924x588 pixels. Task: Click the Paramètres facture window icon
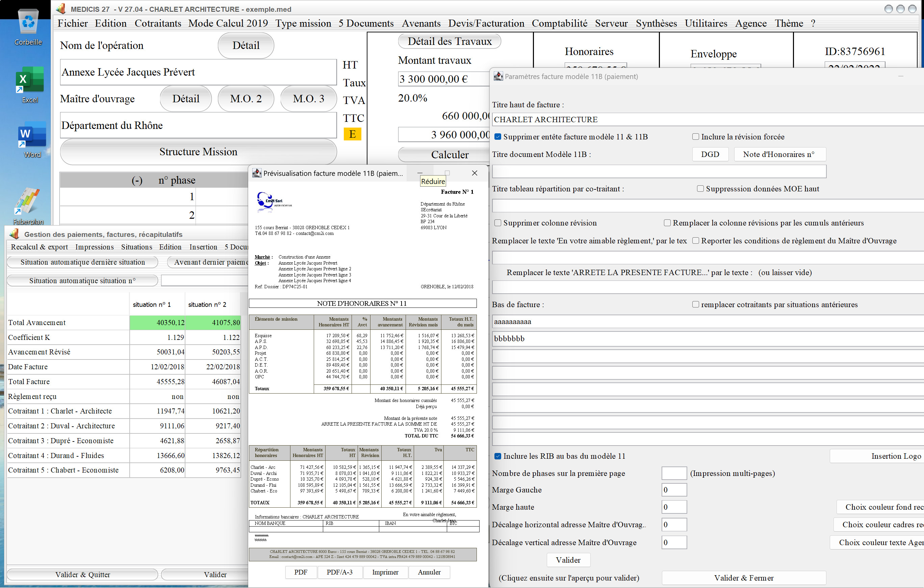498,76
